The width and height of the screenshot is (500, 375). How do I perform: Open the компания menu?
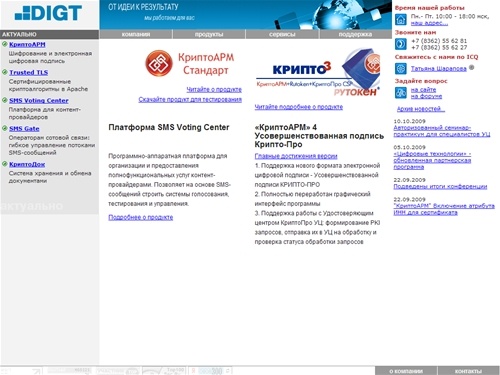pos(136,34)
